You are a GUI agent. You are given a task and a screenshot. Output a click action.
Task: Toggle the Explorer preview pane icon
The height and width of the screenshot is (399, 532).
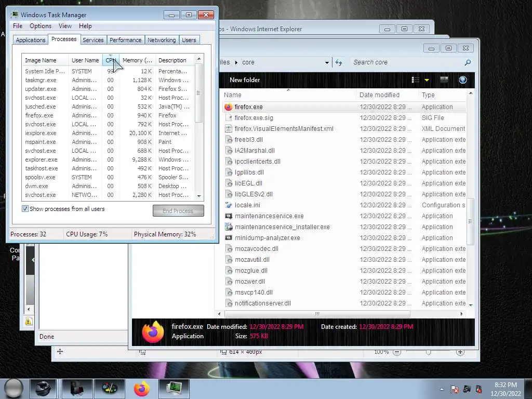[x=444, y=79]
